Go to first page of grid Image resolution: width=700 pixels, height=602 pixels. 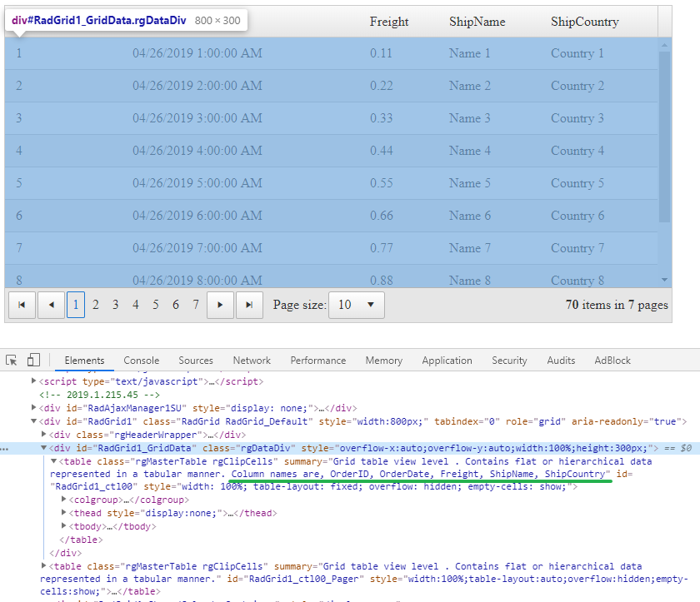tap(21, 306)
